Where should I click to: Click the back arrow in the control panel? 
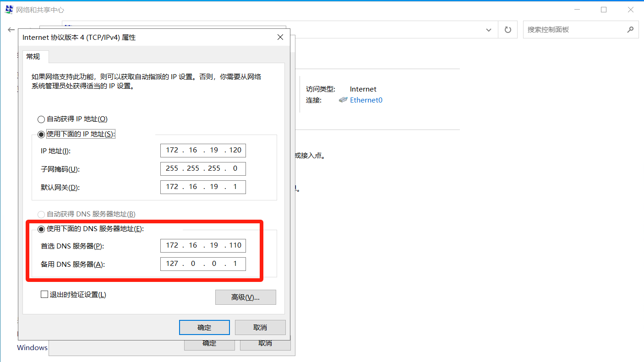point(11,30)
